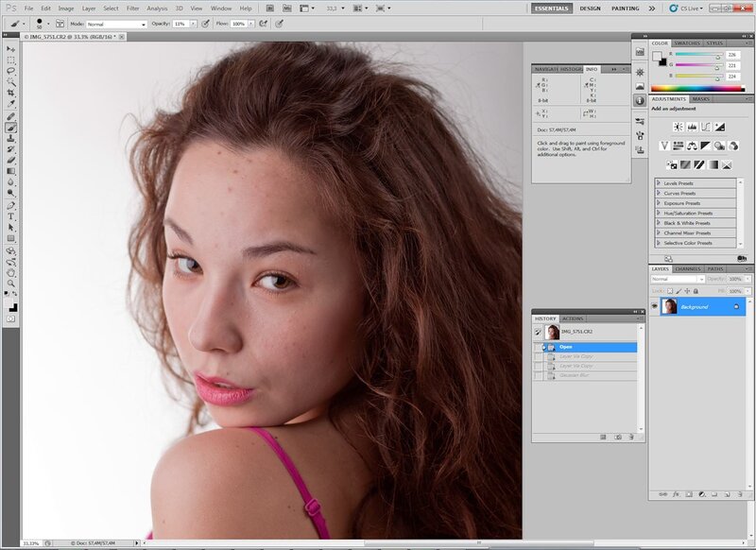The height and width of the screenshot is (550, 756).
Task: Select the Crop tool
Action: tap(10, 93)
